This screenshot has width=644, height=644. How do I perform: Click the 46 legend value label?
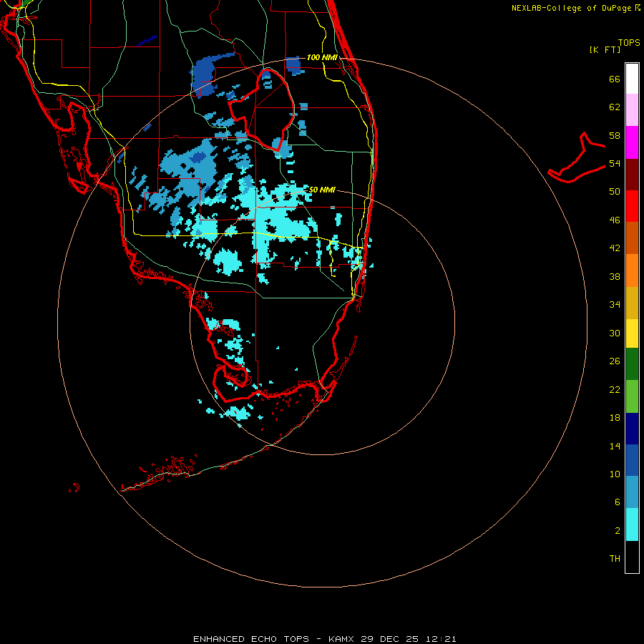click(615, 220)
